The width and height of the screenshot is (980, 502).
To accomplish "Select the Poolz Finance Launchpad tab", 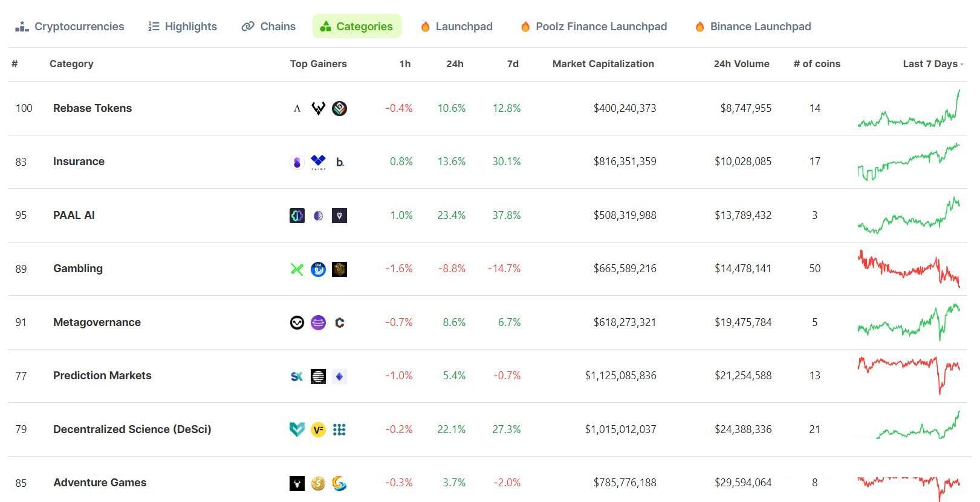I will tap(594, 27).
